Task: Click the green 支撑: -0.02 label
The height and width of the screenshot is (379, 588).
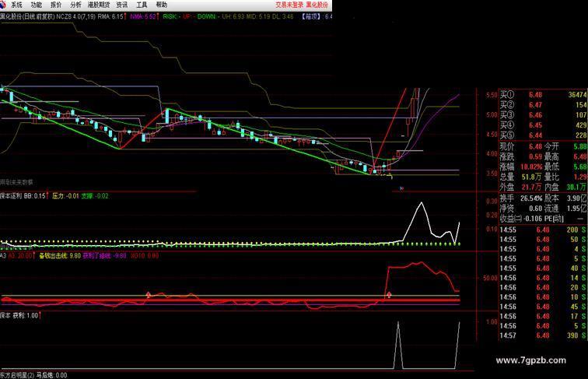Action: (95, 196)
